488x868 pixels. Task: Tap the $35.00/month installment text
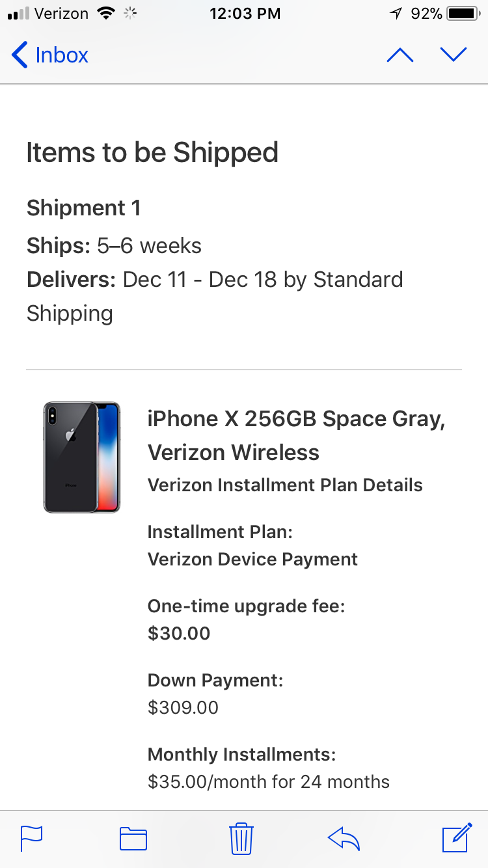(x=268, y=781)
